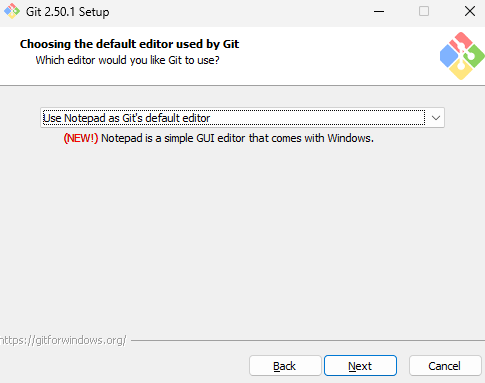Click the Git logo in the header

click(462, 56)
